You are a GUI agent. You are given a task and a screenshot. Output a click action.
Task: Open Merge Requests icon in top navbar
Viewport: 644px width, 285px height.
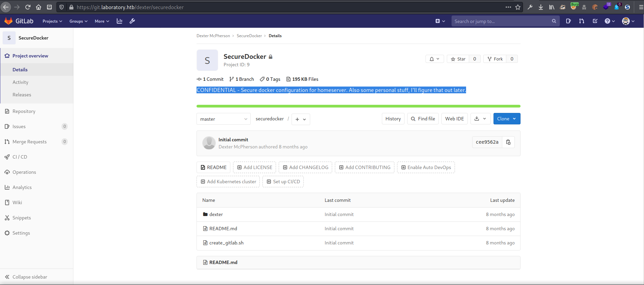point(581,21)
